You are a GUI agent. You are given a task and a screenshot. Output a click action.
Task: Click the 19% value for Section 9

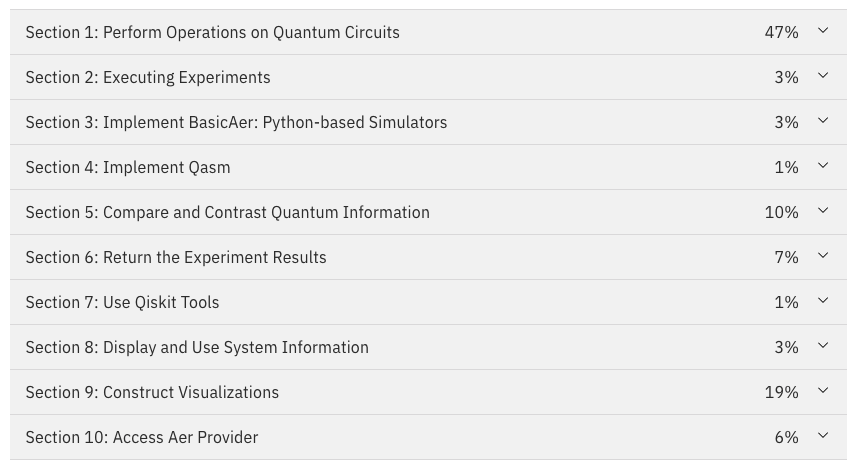781,392
